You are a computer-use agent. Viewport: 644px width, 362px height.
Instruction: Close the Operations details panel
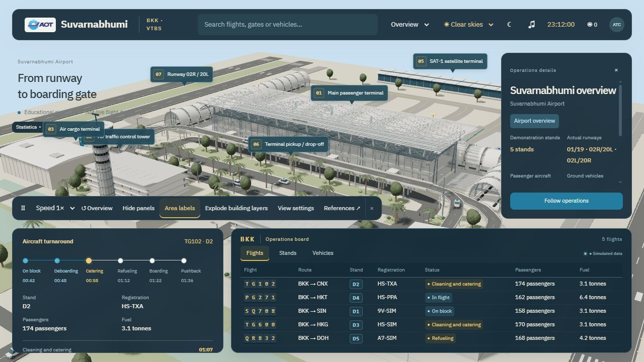tap(616, 70)
